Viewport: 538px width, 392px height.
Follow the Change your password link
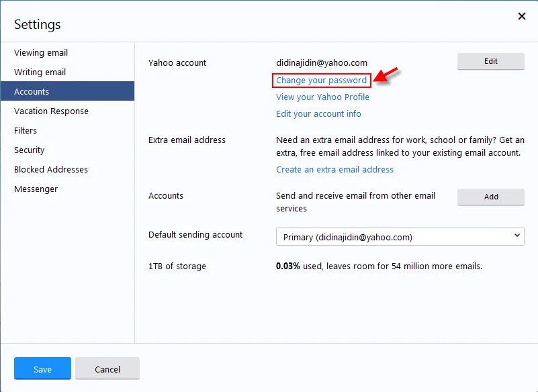[x=321, y=81]
